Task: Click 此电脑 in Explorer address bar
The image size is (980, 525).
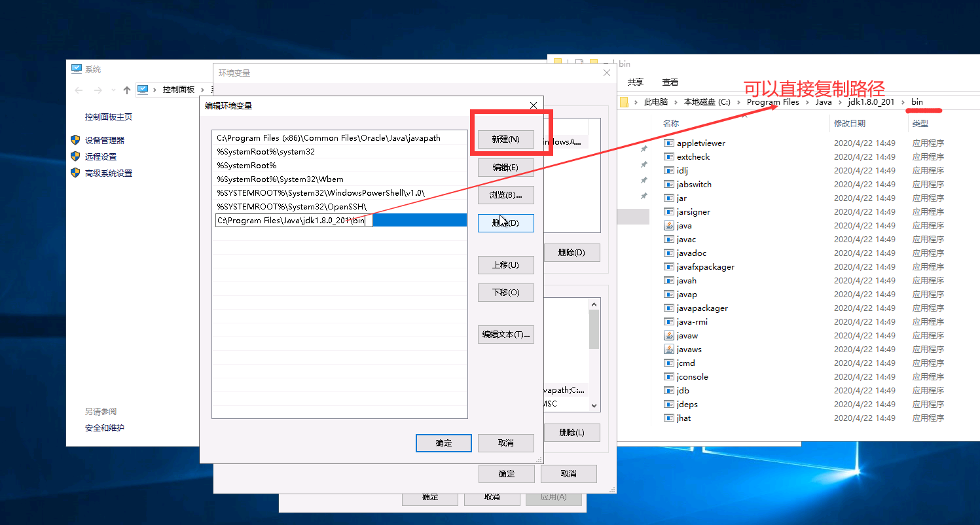Action: point(656,102)
